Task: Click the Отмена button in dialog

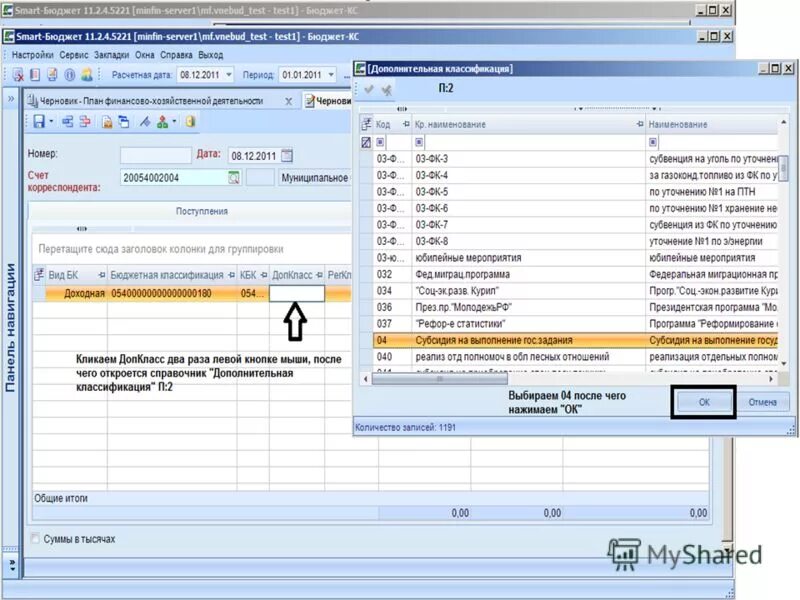Action: (762, 402)
